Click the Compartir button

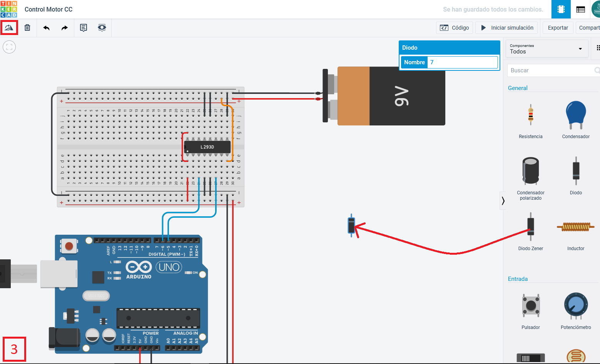pyautogui.click(x=588, y=28)
